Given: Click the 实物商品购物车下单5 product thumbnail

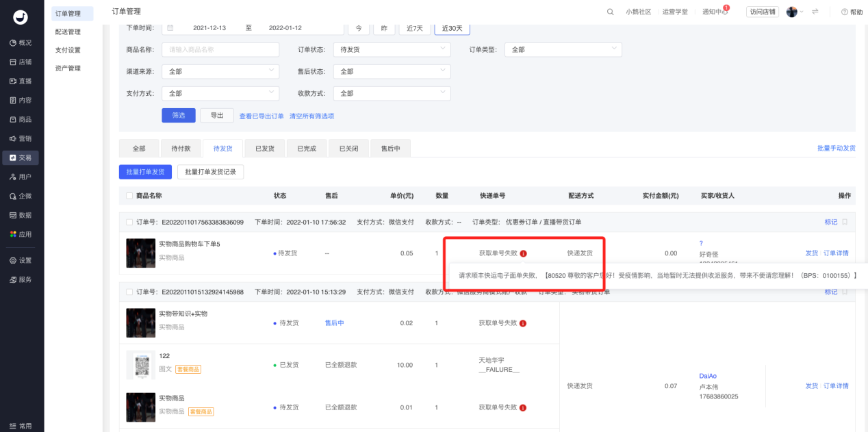Looking at the screenshot, I should pyautogui.click(x=141, y=253).
